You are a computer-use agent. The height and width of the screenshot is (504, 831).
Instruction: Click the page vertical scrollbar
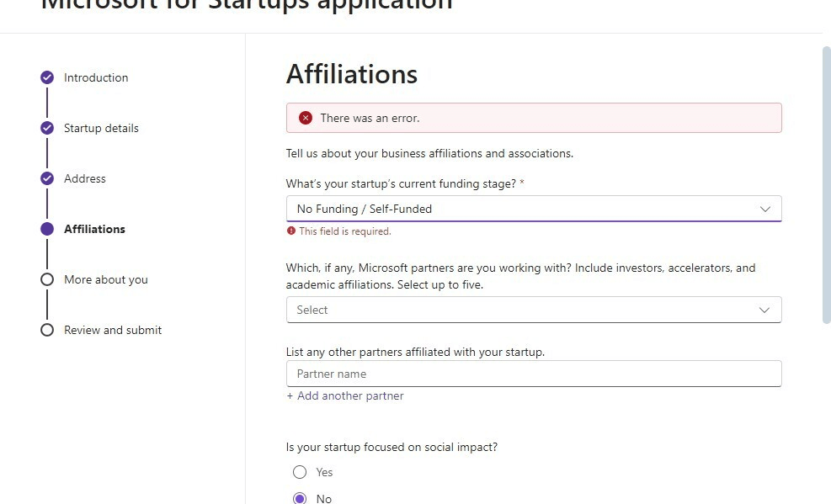point(826,185)
